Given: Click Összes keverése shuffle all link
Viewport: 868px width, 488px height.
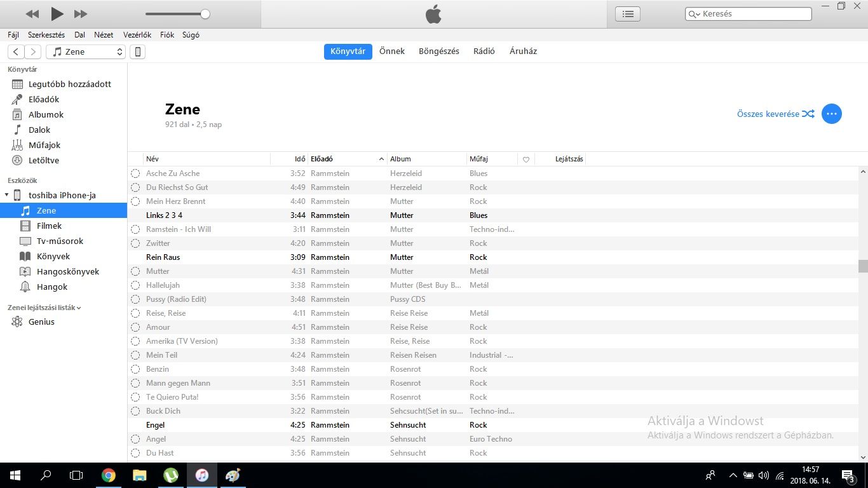Looking at the screenshot, I should point(775,114).
